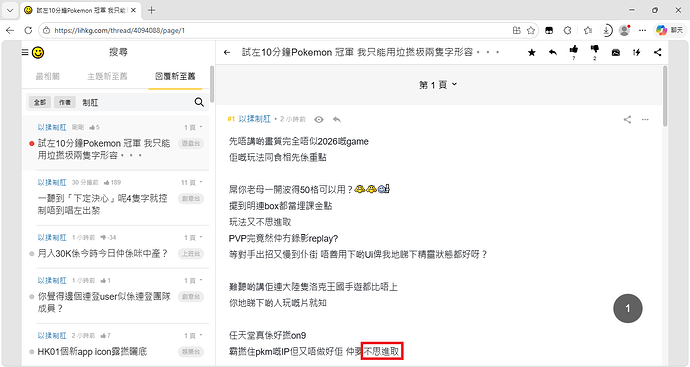Open the browser downloads icon
The image size is (690, 367).
pos(606,30)
